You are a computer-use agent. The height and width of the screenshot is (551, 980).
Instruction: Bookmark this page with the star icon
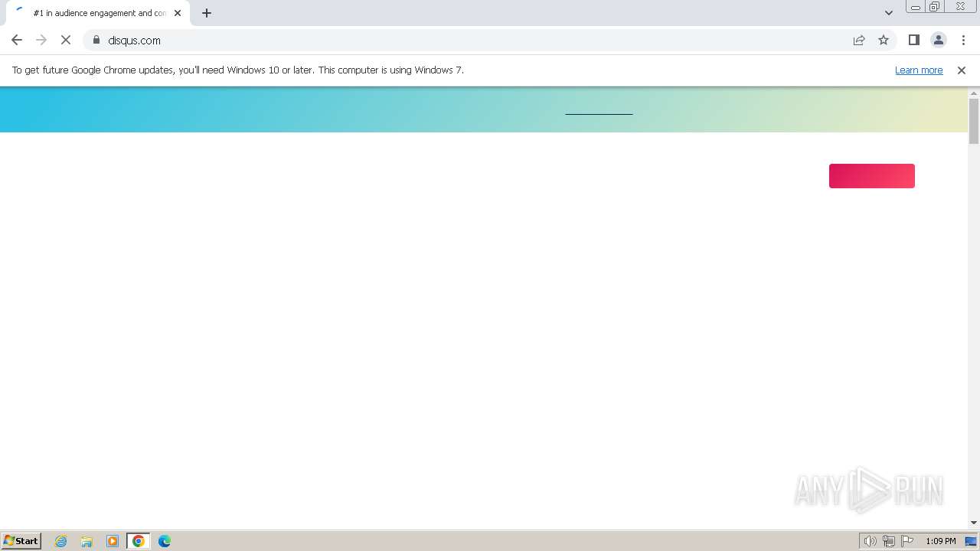coord(884,40)
